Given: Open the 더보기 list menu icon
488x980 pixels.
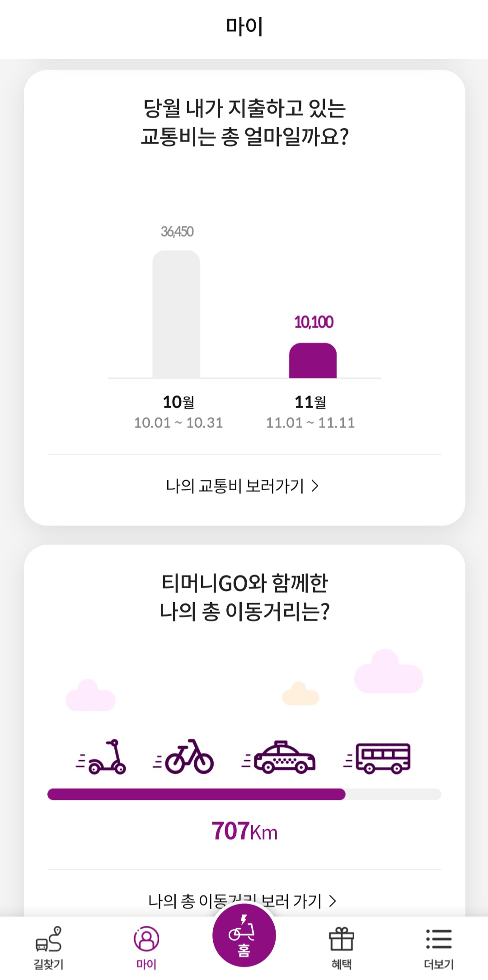Looking at the screenshot, I should coord(439,939).
